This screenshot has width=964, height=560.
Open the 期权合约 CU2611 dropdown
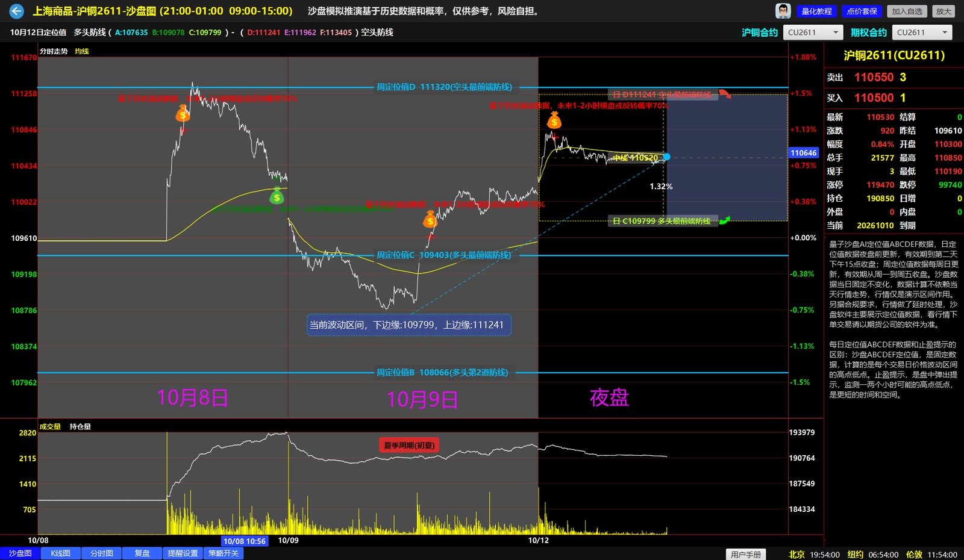(x=922, y=33)
